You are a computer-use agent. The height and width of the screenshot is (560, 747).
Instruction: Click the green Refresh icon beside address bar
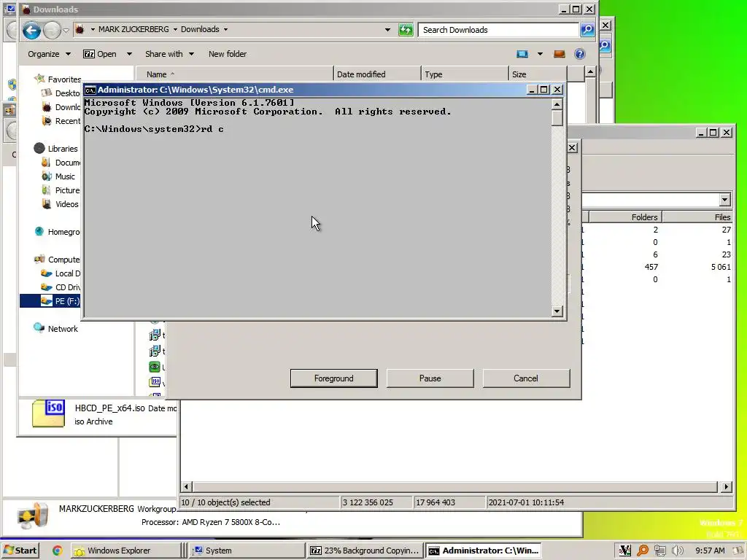[406, 30]
